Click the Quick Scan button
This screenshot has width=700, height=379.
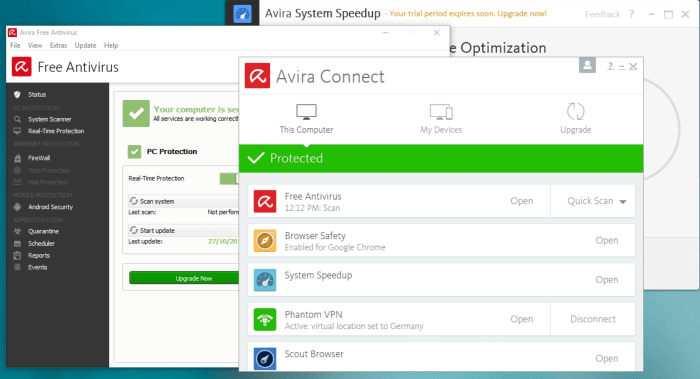pyautogui.click(x=590, y=201)
